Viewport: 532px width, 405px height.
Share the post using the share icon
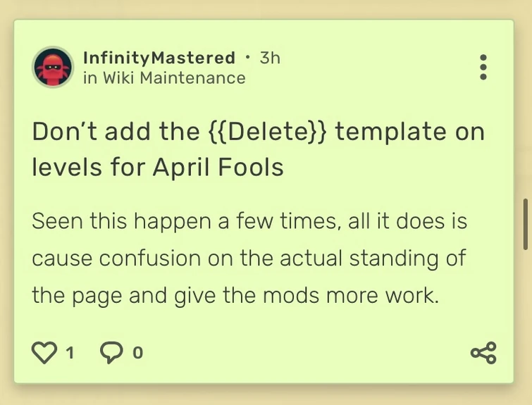click(483, 352)
